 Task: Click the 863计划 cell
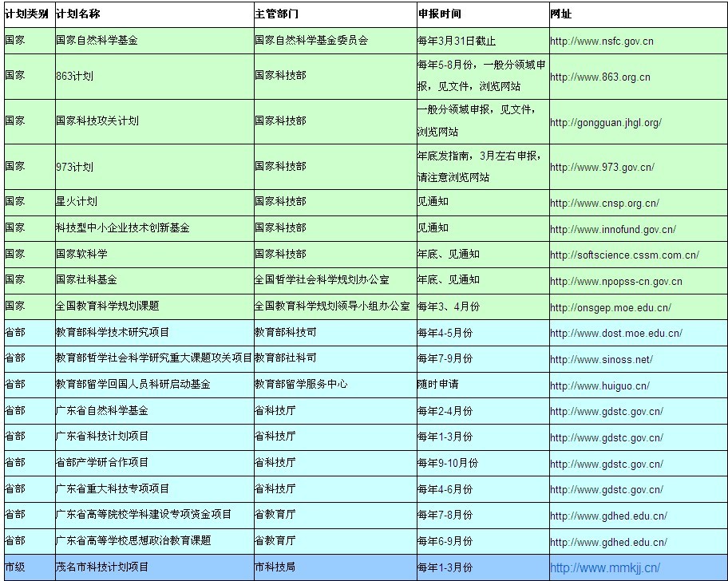coord(155,76)
